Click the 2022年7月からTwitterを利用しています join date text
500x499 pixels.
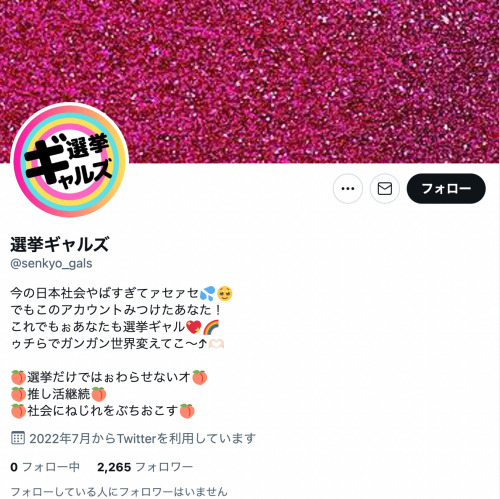142,438
